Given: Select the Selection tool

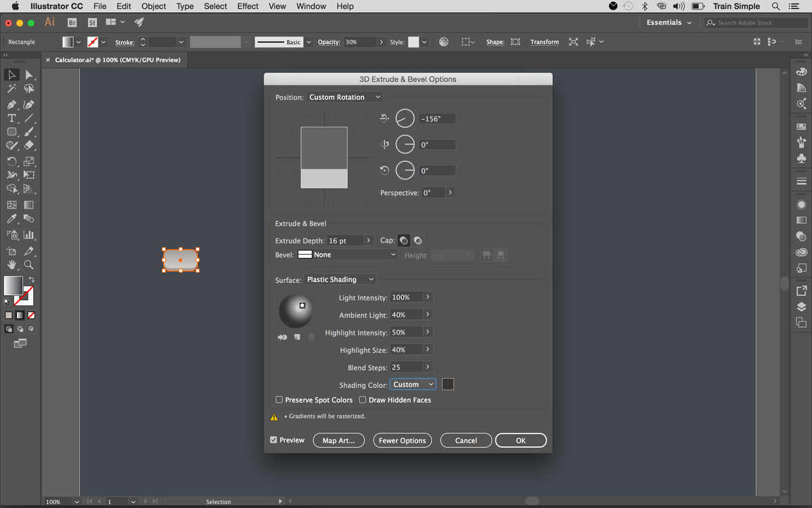Looking at the screenshot, I should point(10,75).
